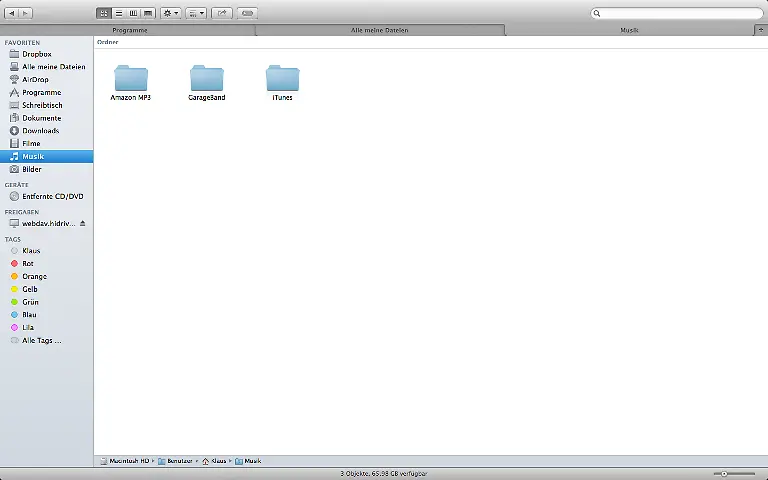Select the iTunes folder

click(x=283, y=82)
